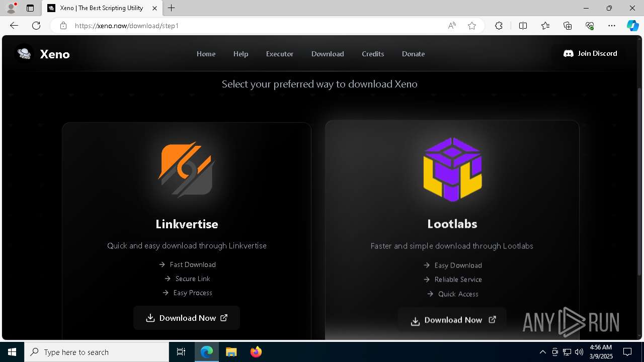Open the Lootlabs cube logo image

pos(452,169)
